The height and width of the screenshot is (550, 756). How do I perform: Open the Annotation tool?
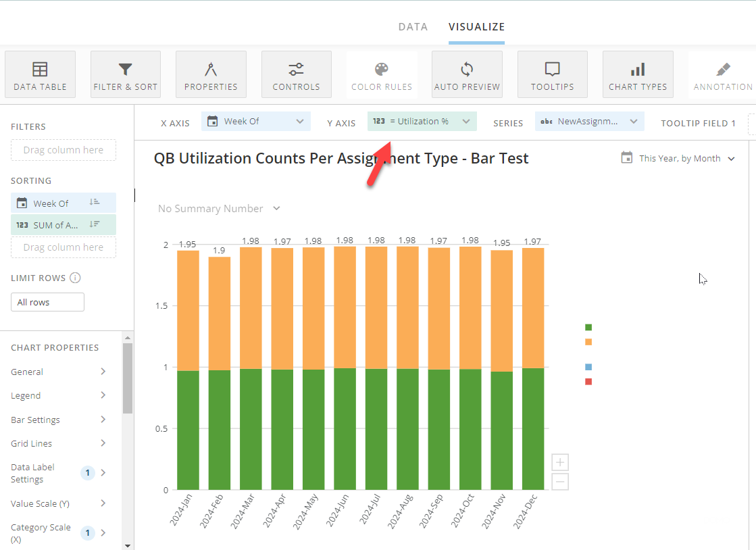coord(722,75)
